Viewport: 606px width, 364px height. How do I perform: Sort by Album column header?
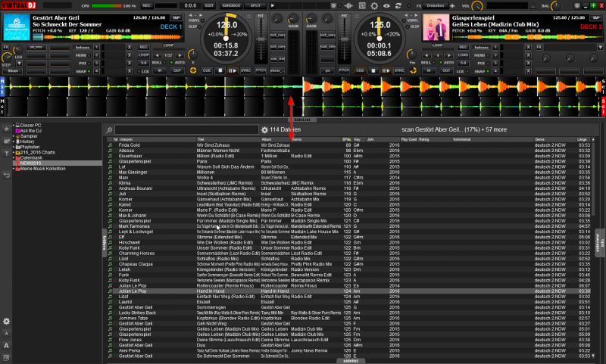[267, 139]
